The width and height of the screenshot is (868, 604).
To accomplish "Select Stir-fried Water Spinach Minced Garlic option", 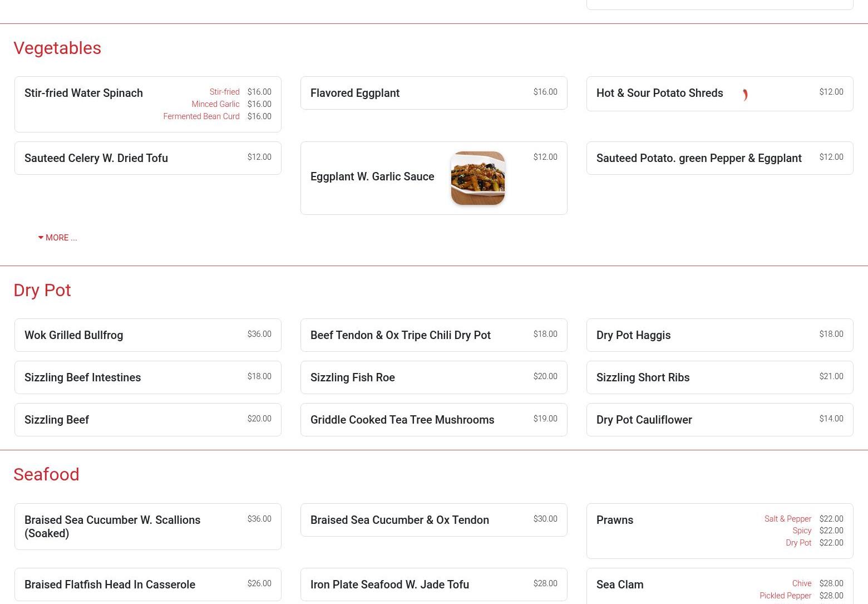I will (x=215, y=104).
